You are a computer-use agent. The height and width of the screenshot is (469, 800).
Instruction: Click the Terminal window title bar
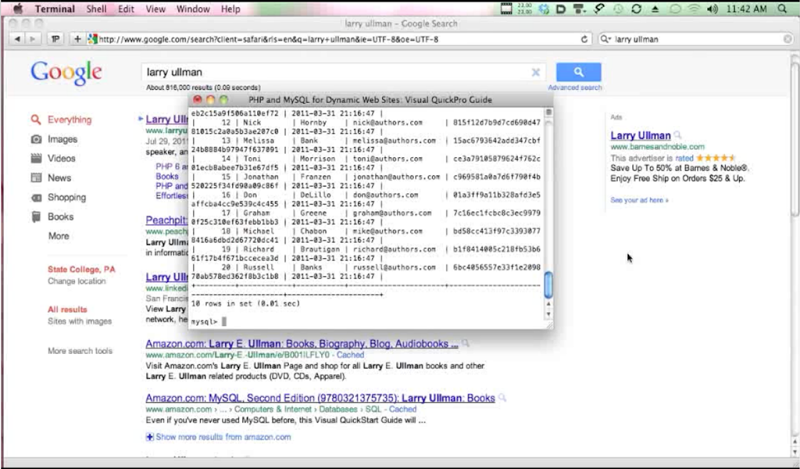click(370, 100)
